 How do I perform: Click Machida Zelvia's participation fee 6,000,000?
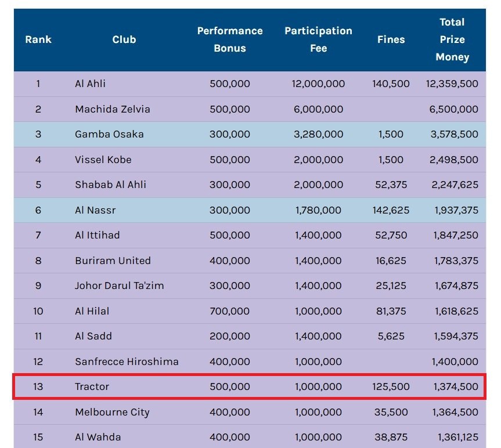(318, 109)
